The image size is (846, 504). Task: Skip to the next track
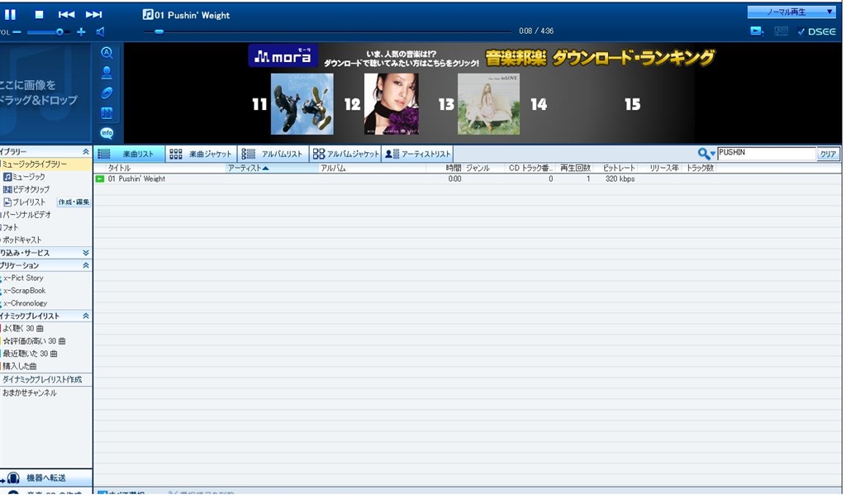tap(94, 15)
